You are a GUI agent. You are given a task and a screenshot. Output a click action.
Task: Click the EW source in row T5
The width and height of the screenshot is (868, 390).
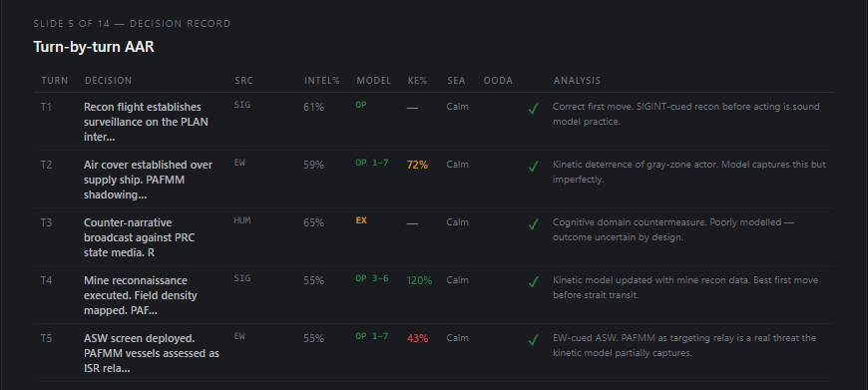tap(239, 336)
